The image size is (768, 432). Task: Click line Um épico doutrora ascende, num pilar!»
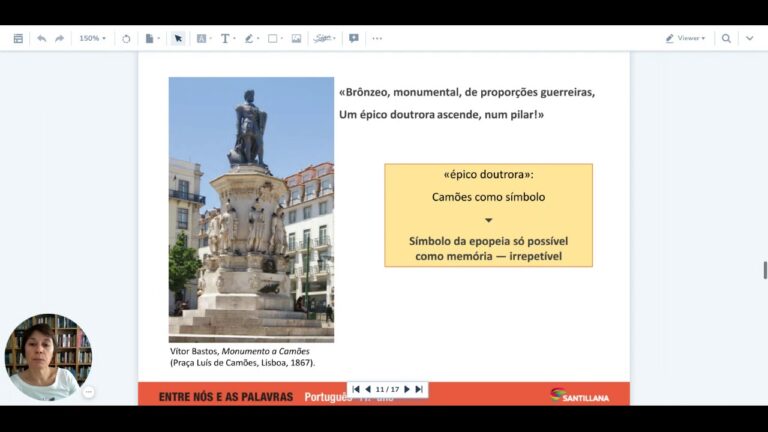click(441, 115)
